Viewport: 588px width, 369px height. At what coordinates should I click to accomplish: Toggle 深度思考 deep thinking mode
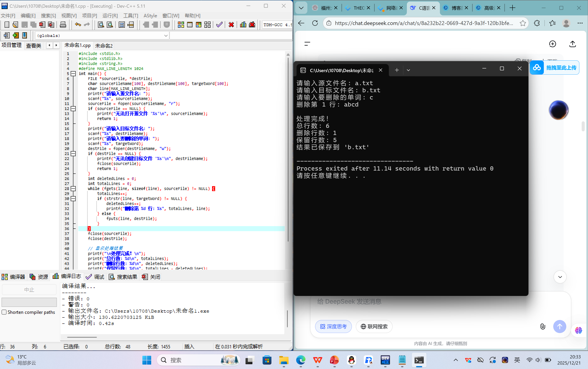click(x=333, y=327)
